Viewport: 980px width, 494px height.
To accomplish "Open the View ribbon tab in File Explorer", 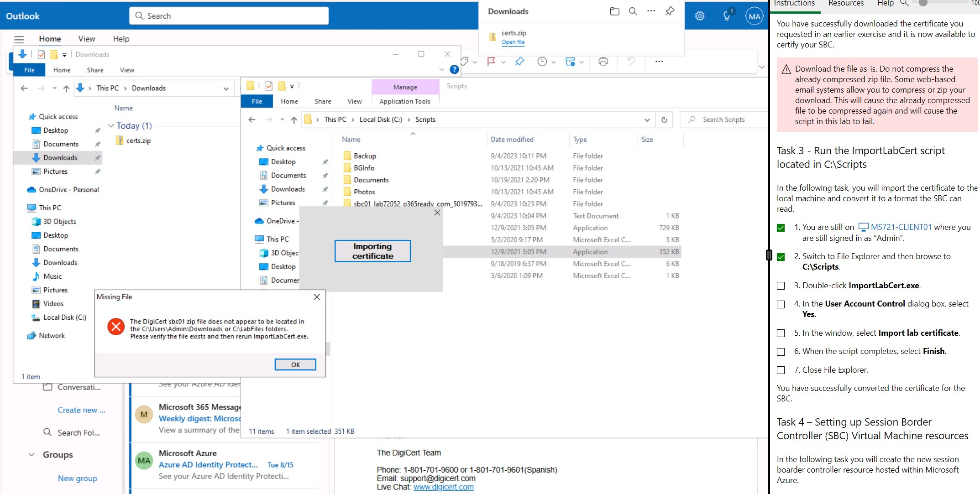I will pos(355,101).
